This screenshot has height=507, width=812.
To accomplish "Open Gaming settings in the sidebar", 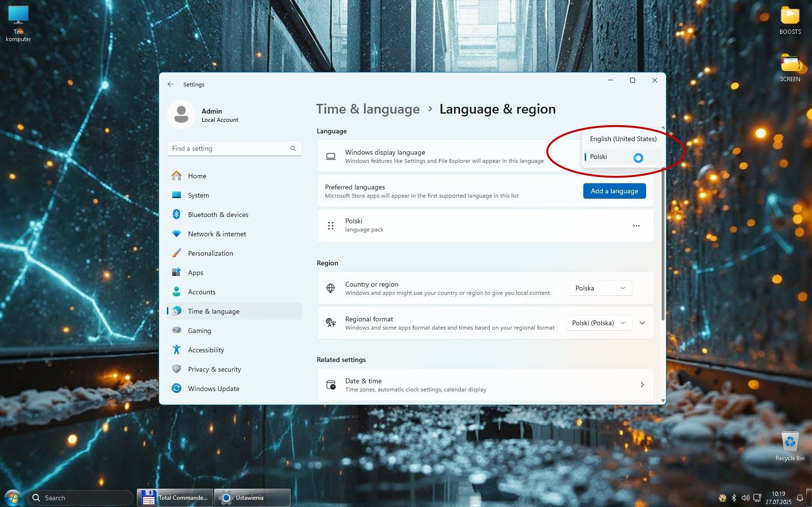I will [177, 331].
